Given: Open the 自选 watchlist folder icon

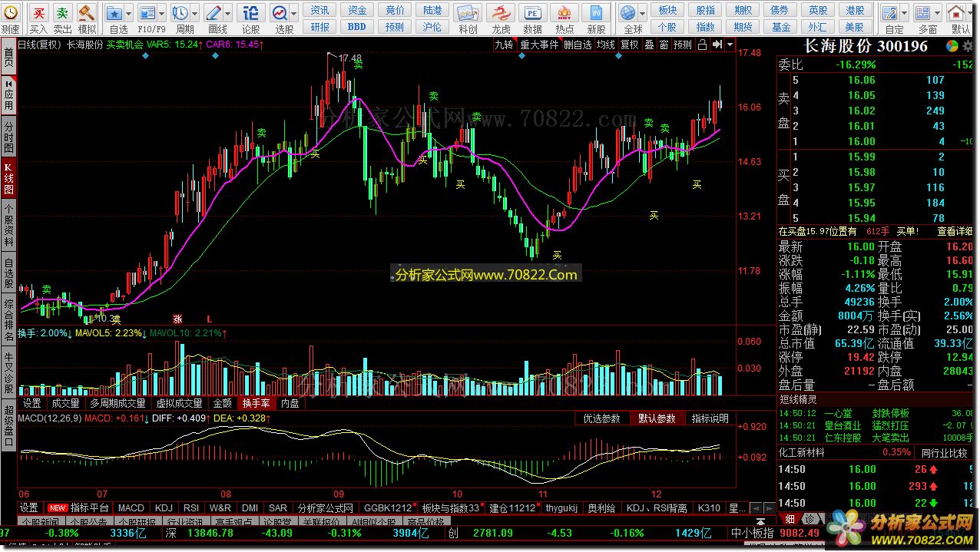Looking at the screenshot, I should [115, 13].
